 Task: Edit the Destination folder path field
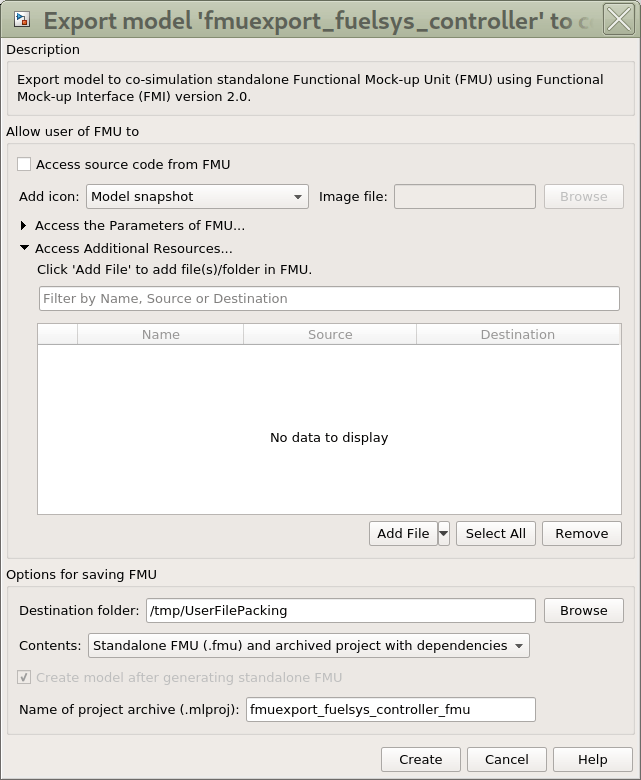(x=340, y=611)
